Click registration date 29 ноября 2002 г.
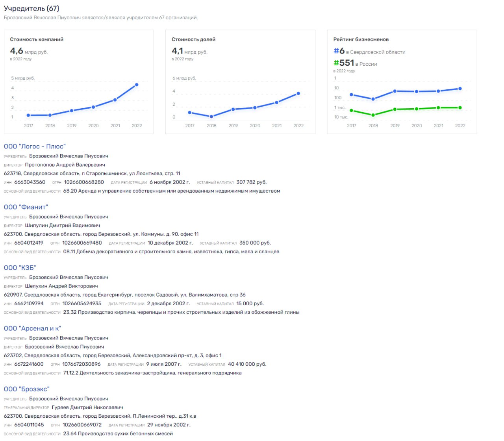 pos(169,425)
